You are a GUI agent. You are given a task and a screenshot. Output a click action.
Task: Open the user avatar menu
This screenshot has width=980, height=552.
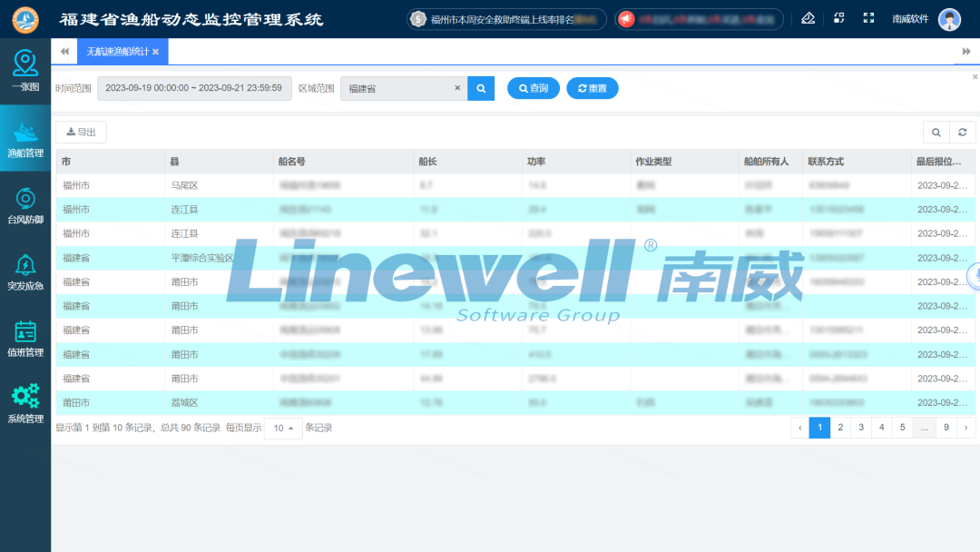[949, 19]
